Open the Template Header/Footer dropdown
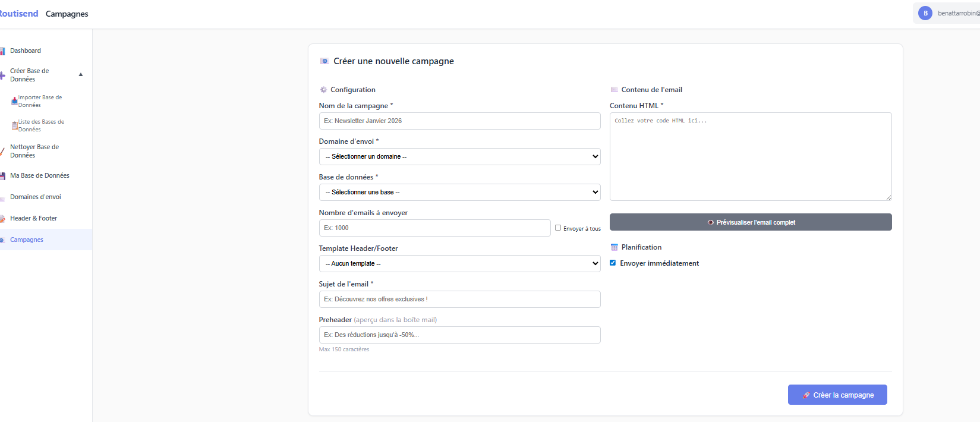This screenshot has width=980, height=422. point(459,263)
